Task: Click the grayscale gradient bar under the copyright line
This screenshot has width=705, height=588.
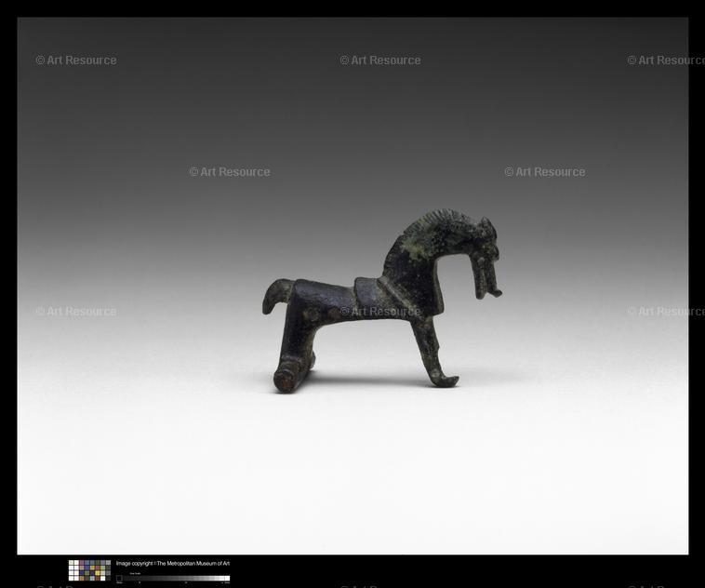Action: pyautogui.click(x=173, y=579)
